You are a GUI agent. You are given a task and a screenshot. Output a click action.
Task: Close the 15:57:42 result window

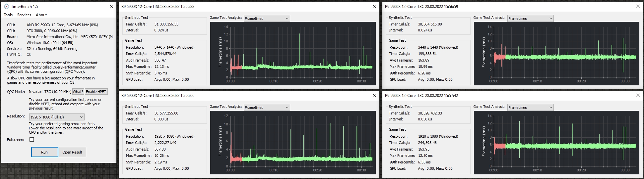pyautogui.click(x=638, y=95)
